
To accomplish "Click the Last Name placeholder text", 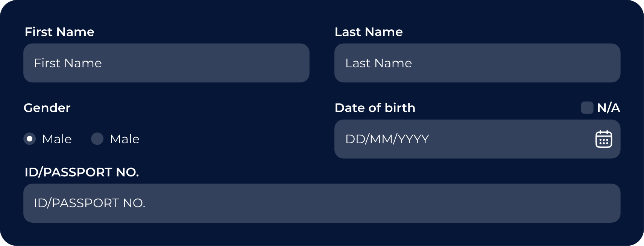I will pos(378,63).
